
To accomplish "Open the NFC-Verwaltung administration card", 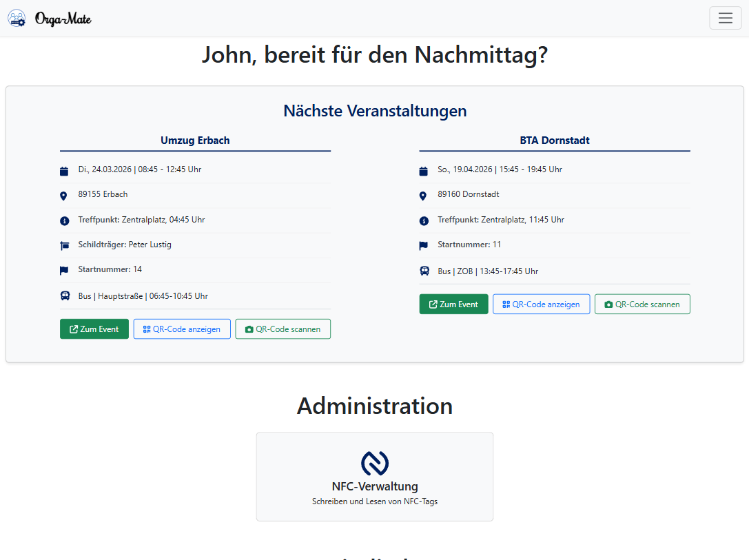I will [x=374, y=476].
